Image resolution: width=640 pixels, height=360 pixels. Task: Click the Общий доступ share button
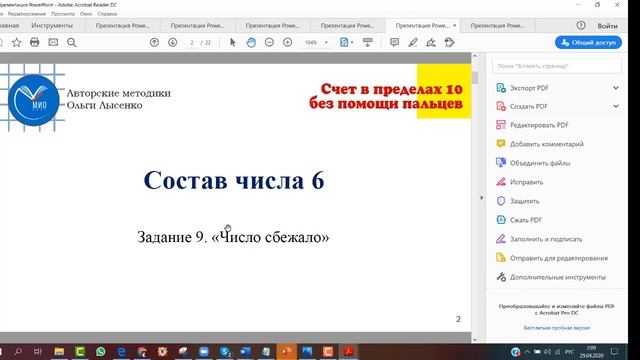click(x=588, y=42)
